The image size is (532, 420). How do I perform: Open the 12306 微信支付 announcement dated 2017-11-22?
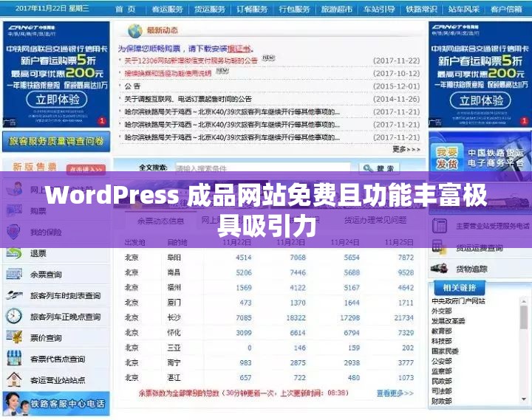[x=191, y=61]
